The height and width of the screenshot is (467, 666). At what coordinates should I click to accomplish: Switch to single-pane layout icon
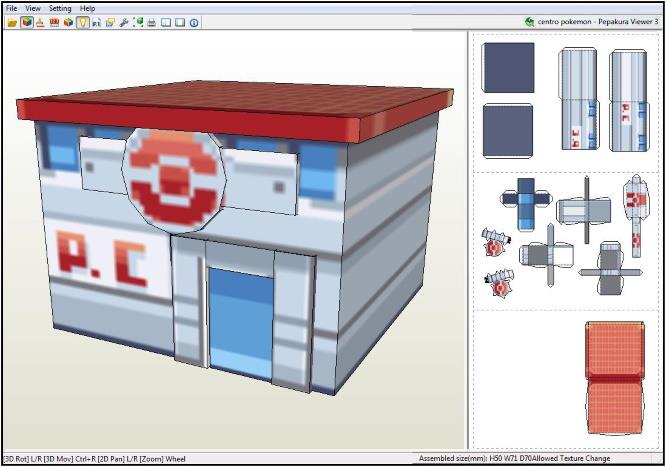pyautogui.click(x=180, y=23)
